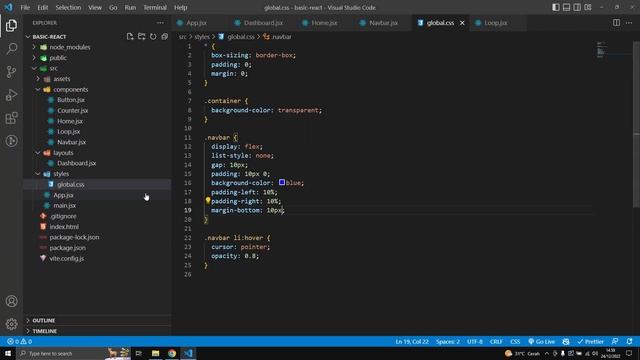
Task: Open Explorer more actions ellipsis
Action: point(160,23)
